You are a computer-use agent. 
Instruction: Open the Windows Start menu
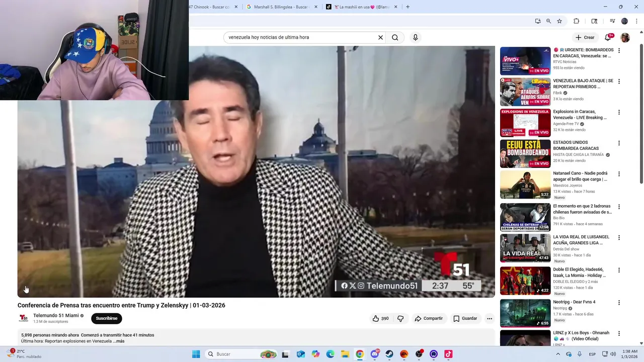[x=196, y=354]
